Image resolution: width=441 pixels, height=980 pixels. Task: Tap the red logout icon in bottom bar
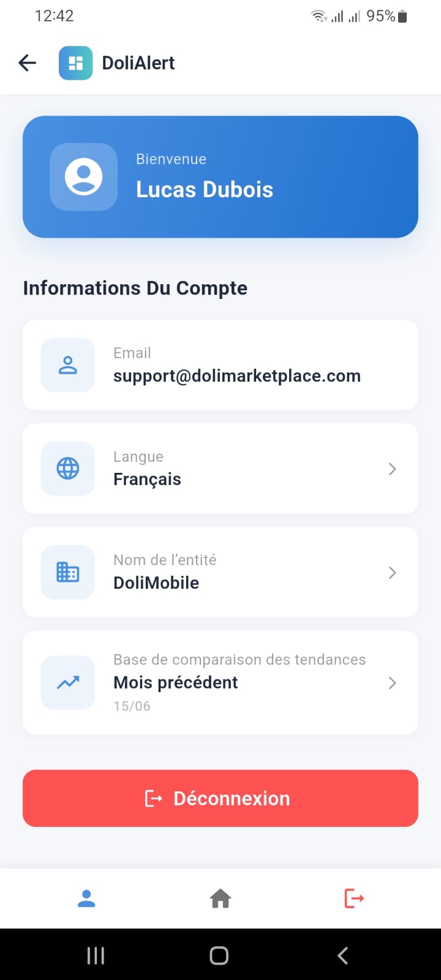click(354, 899)
